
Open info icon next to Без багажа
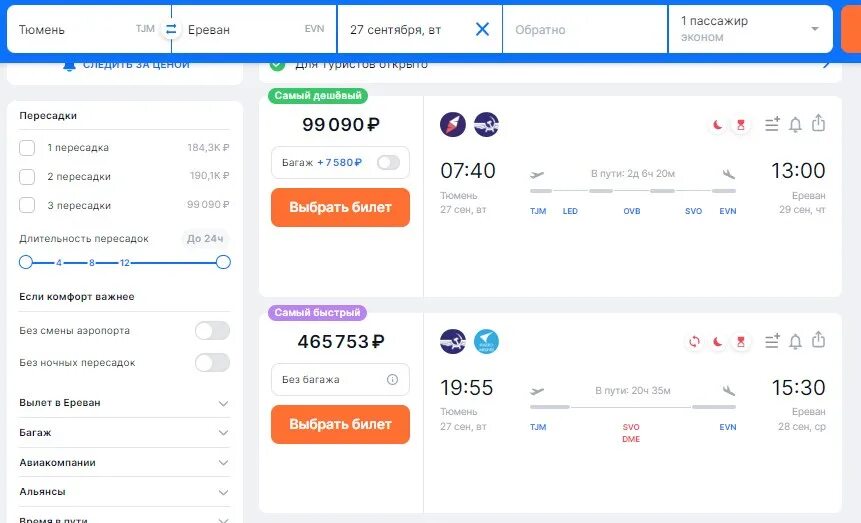(x=392, y=379)
